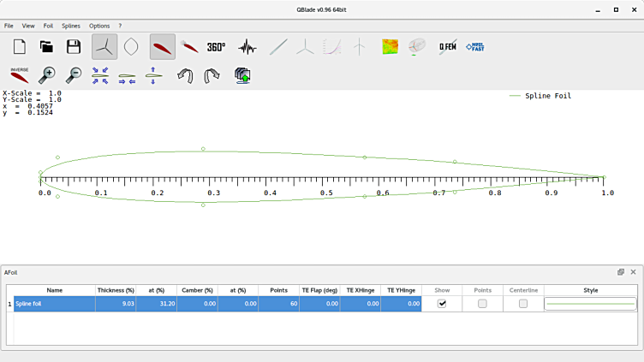
Task: Click the New Project page icon
Action: pos(20,47)
